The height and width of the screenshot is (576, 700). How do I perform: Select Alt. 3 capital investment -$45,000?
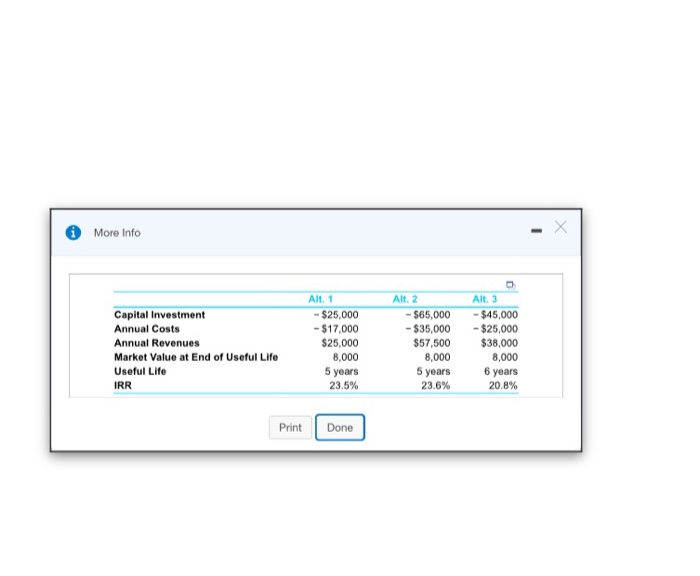[496, 315]
